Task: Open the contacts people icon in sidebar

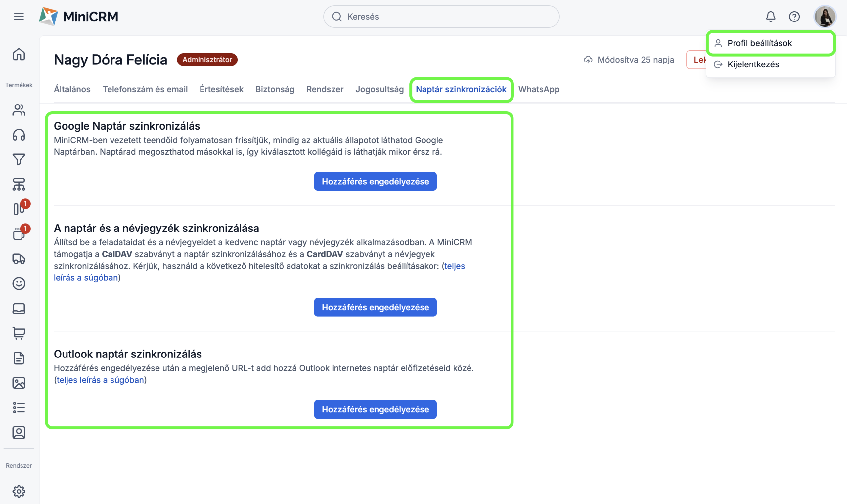Action: tap(19, 110)
